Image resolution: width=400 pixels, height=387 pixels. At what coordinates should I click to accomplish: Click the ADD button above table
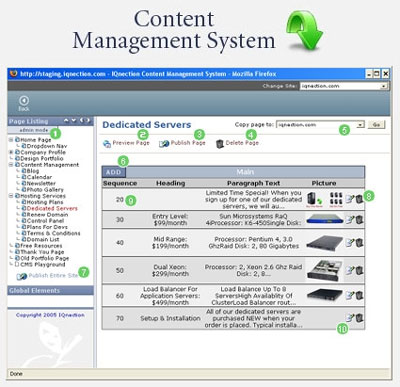[113, 172]
